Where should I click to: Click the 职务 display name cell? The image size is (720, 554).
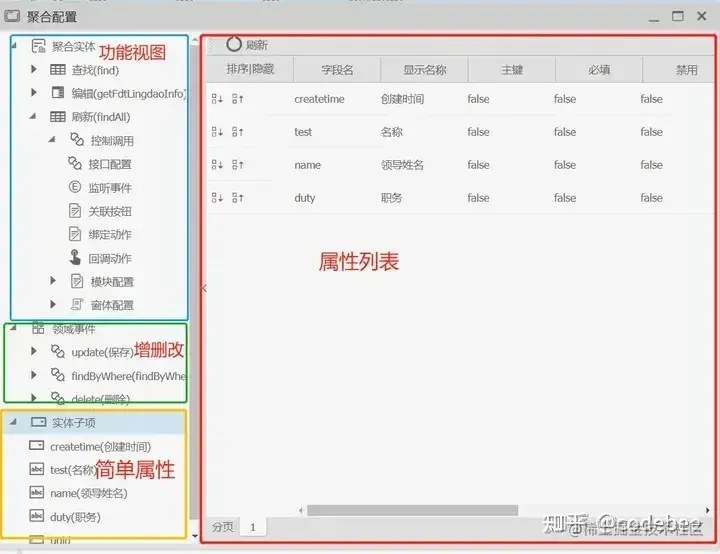point(391,198)
